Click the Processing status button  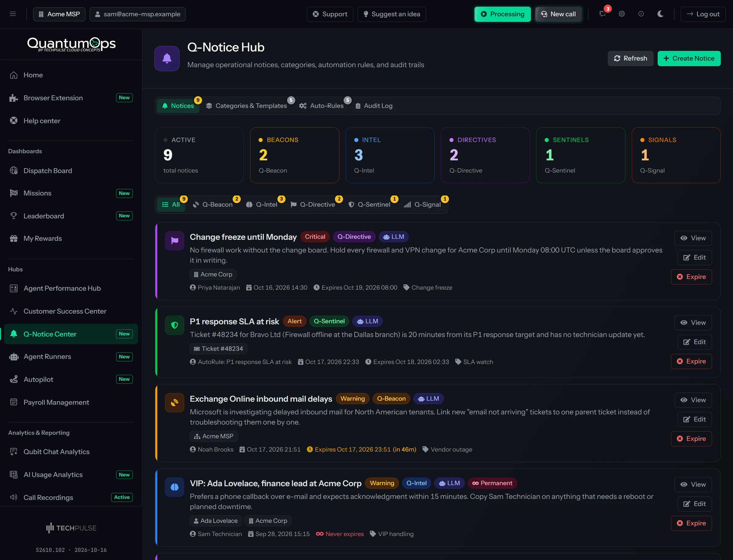click(x=502, y=14)
